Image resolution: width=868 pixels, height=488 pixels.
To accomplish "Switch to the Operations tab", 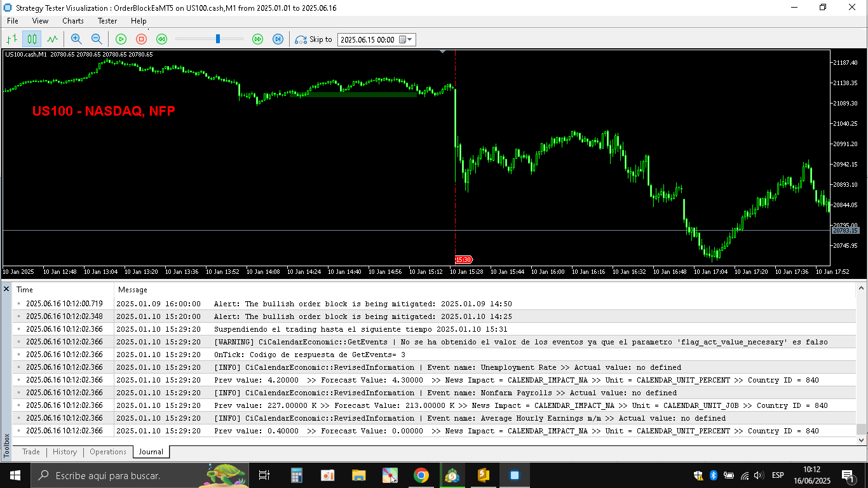I will pos(108,452).
